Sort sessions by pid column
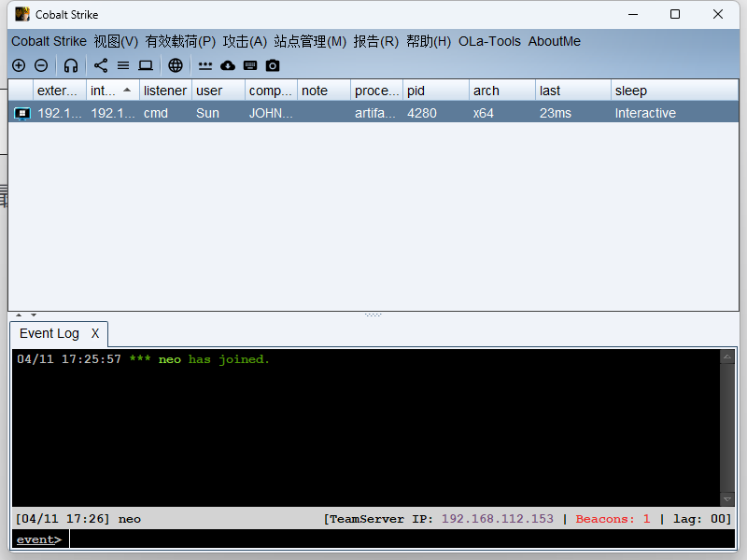 [x=436, y=91]
